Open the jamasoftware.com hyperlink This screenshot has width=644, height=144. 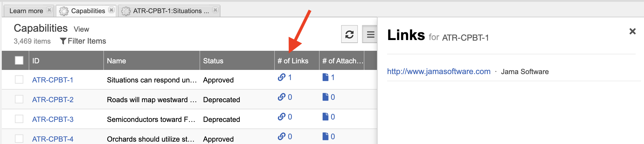pos(439,71)
